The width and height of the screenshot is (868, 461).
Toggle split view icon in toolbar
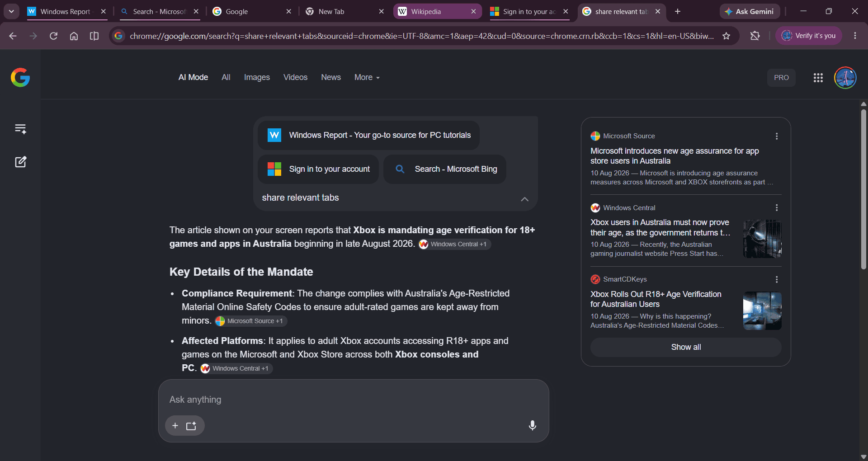point(94,36)
